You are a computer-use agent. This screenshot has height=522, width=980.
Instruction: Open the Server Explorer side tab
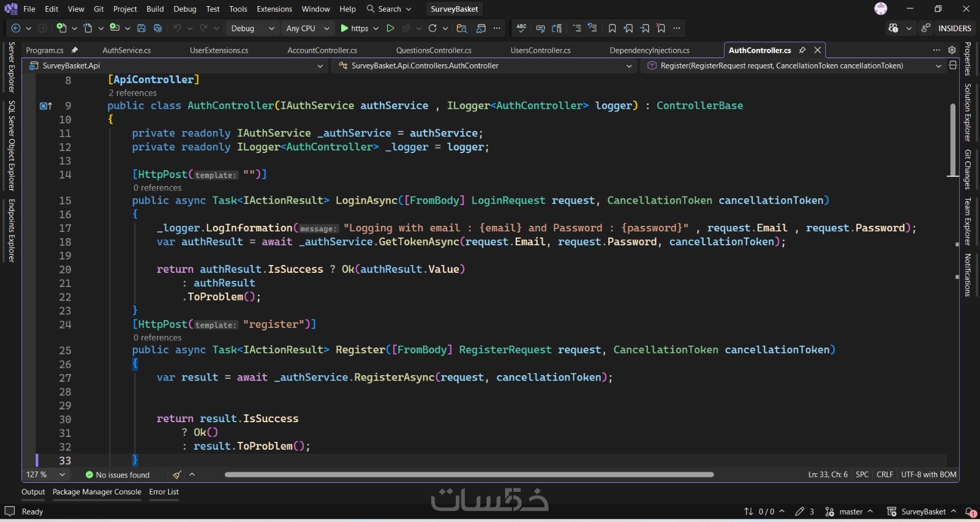click(11, 67)
